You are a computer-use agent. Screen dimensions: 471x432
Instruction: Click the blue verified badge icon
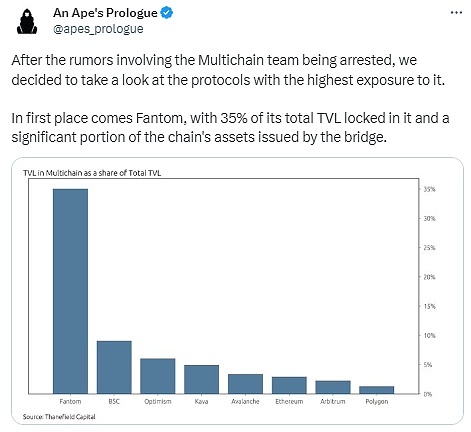click(x=167, y=13)
